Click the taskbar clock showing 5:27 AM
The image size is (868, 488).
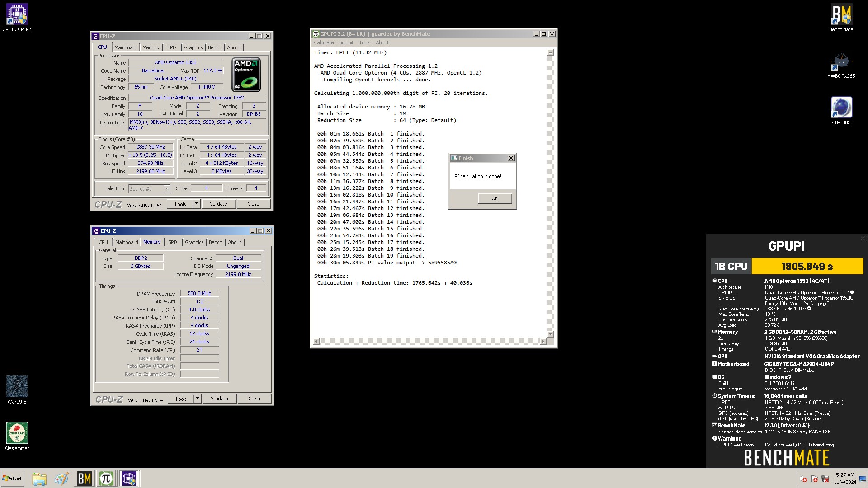pos(845,479)
